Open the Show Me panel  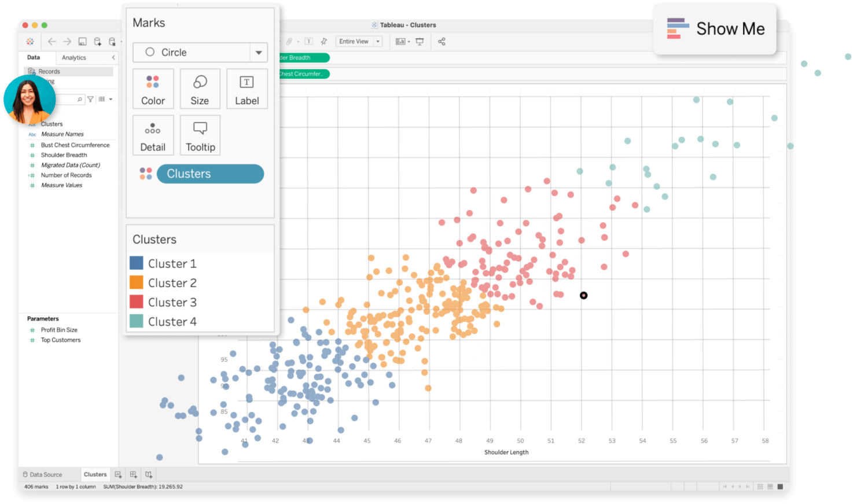pos(715,29)
